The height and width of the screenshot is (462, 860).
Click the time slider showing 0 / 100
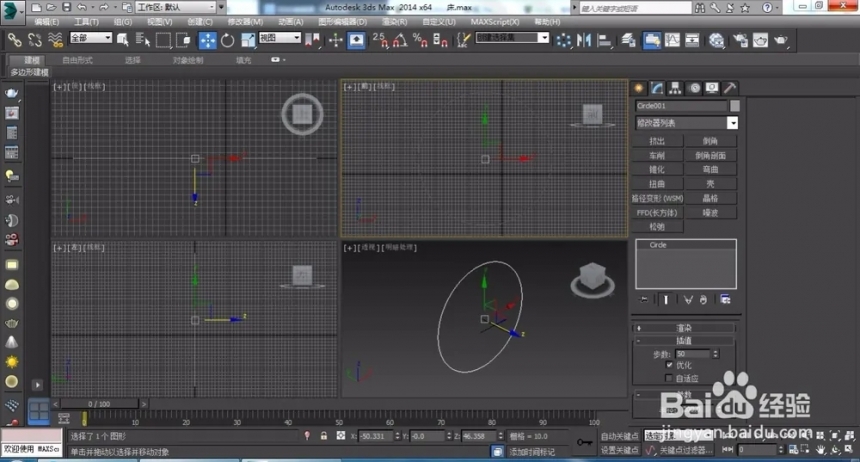pos(99,404)
